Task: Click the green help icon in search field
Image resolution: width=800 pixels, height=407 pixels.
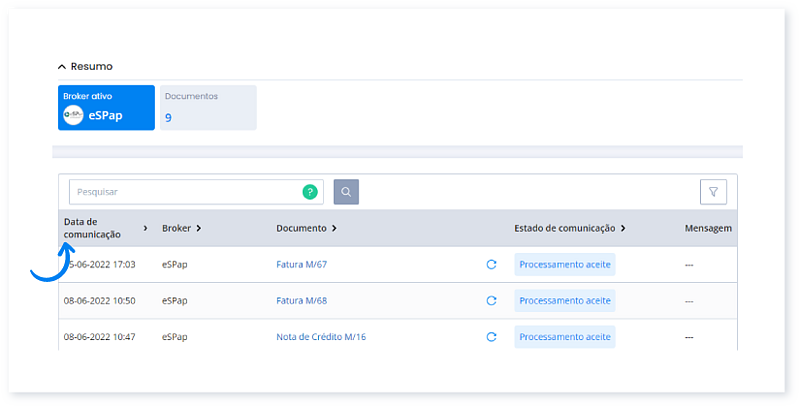Action: click(x=310, y=192)
